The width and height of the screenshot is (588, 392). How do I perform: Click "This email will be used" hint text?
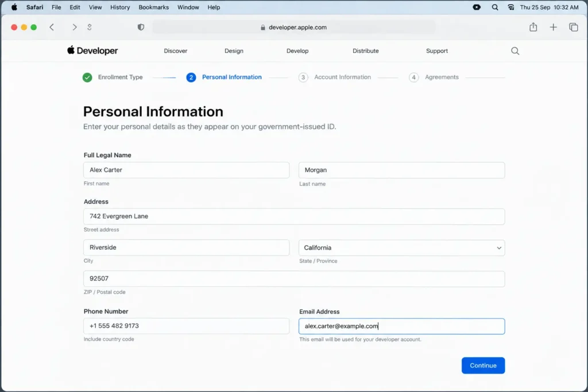pos(360,340)
